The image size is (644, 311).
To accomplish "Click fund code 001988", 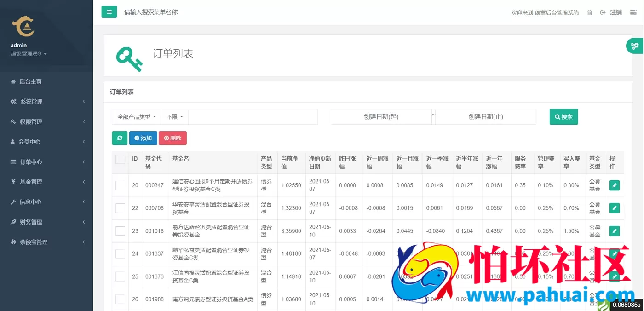I will [155, 299].
